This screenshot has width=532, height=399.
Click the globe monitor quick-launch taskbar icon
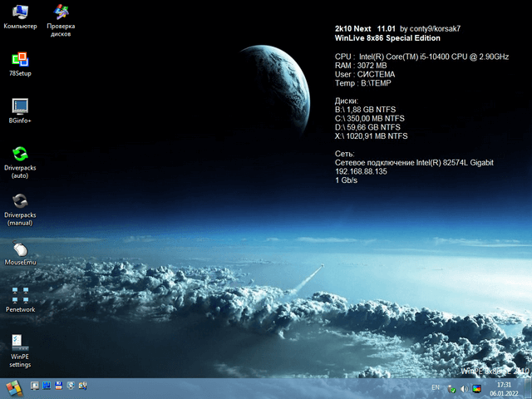pos(71,386)
